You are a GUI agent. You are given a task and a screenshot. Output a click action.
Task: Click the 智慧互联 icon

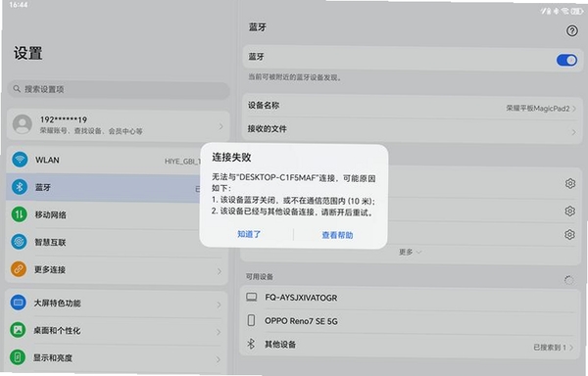[19, 242]
